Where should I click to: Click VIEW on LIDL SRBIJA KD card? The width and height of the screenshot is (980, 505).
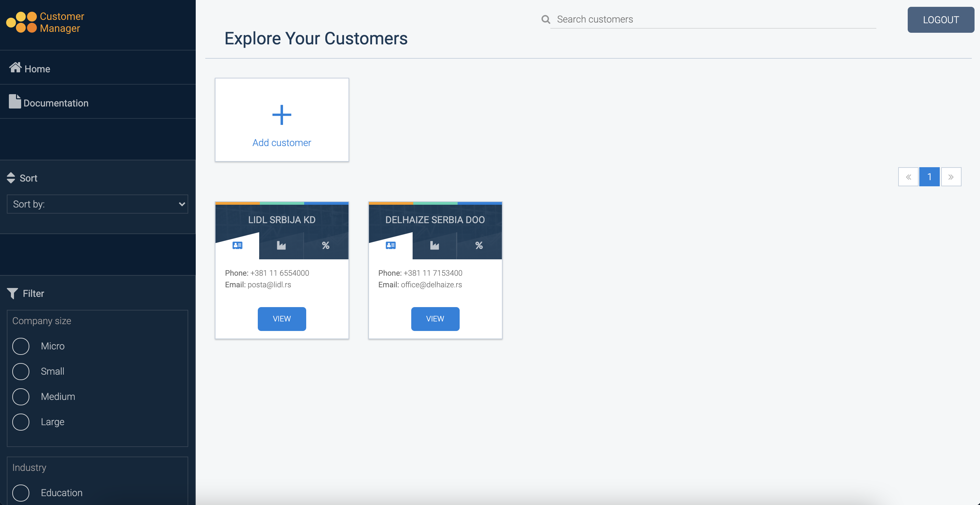pyautogui.click(x=282, y=319)
